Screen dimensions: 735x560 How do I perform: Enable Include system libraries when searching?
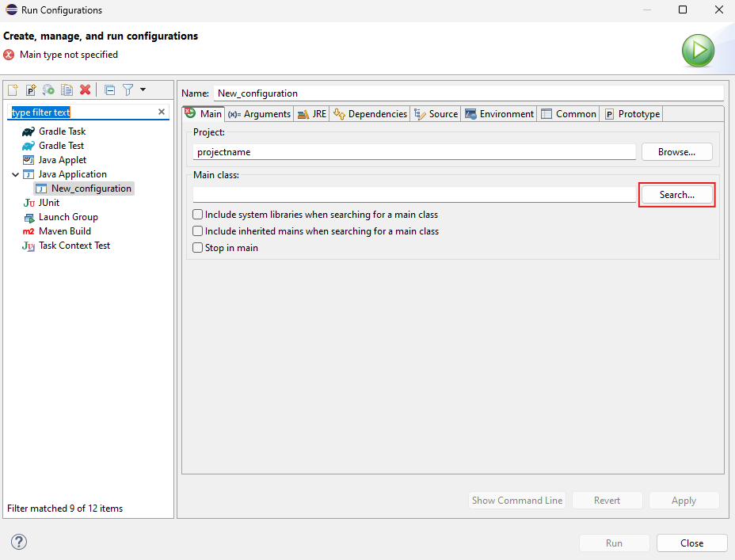198,215
